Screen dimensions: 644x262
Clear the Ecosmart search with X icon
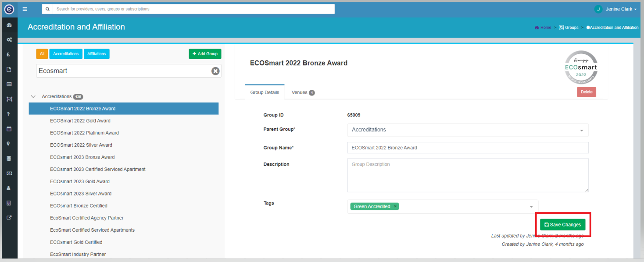coord(215,71)
